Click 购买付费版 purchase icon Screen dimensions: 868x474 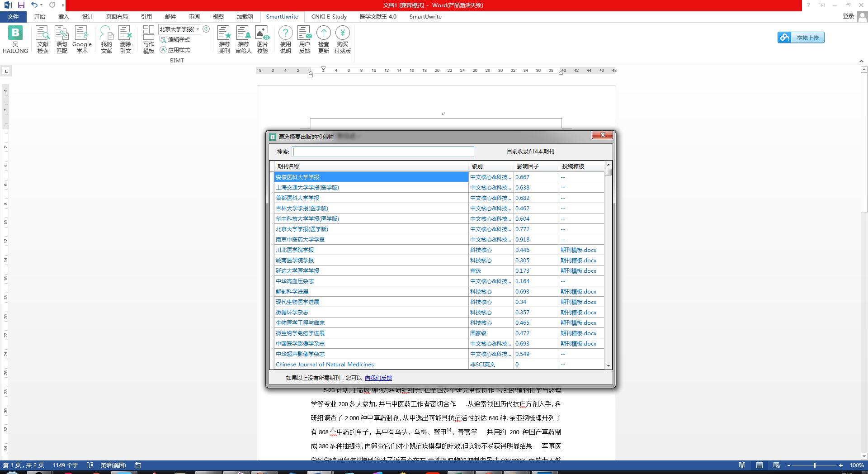click(343, 39)
